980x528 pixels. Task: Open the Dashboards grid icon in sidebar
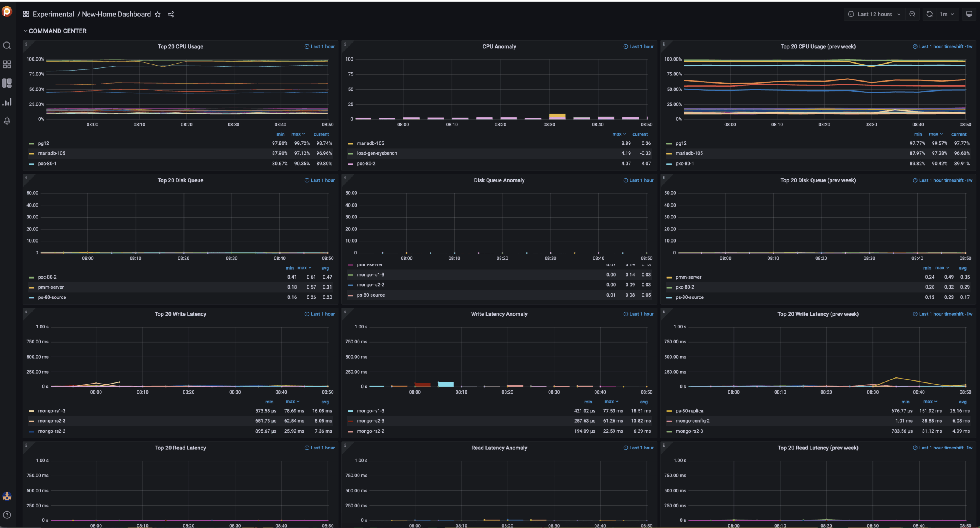coord(7,64)
